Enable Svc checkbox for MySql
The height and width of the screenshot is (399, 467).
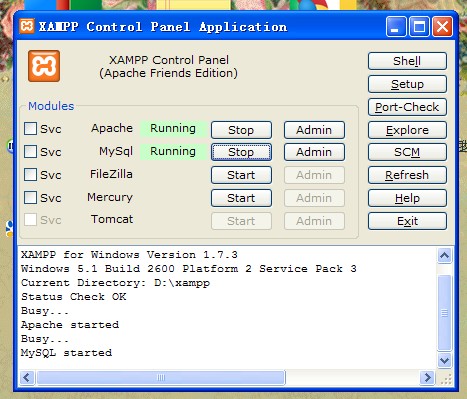pos(30,151)
